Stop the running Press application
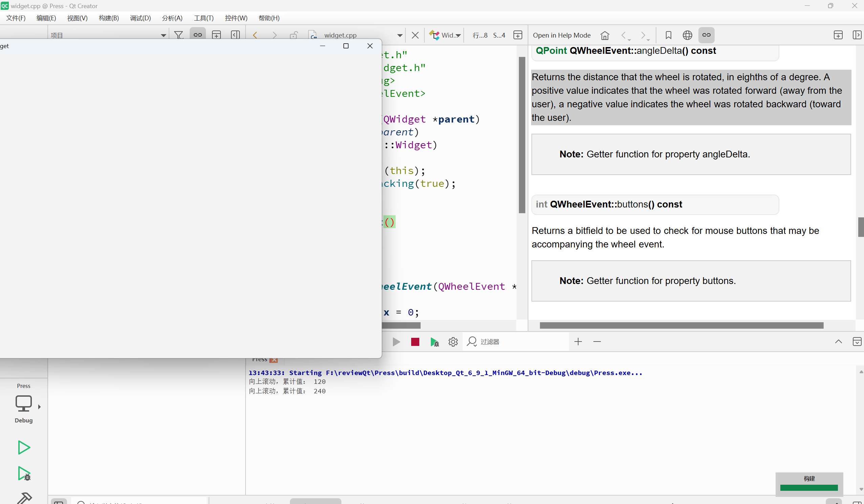Viewport: 864px width, 504px height. [x=415, y=342]
